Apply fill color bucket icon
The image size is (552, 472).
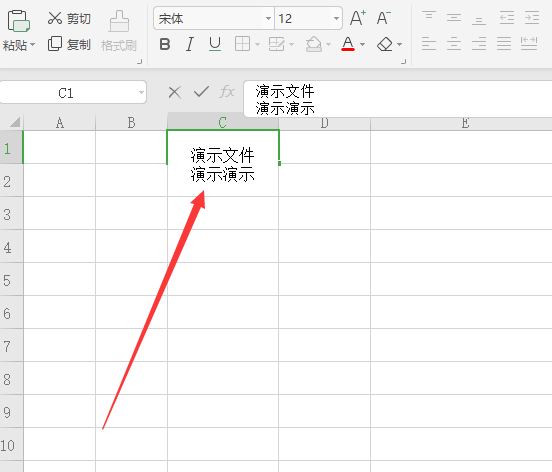click(x=314, y=44)
